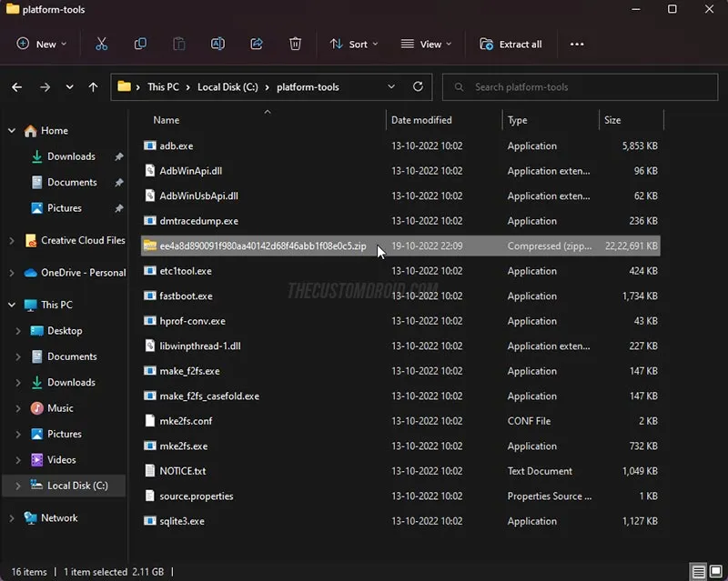
Task: Select This PC in the breadcrumb path
Action: tap(162, 86)
